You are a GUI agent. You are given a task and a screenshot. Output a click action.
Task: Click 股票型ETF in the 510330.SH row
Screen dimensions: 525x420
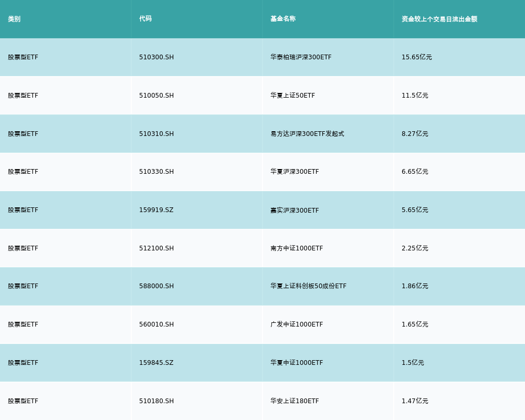coord(23,172)
